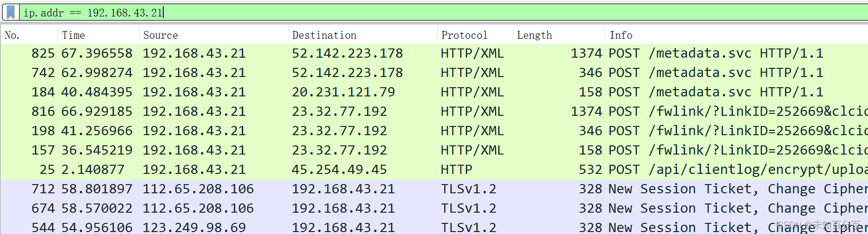Select packet 25 POST /api/clientlog row

tap(434, 170)
